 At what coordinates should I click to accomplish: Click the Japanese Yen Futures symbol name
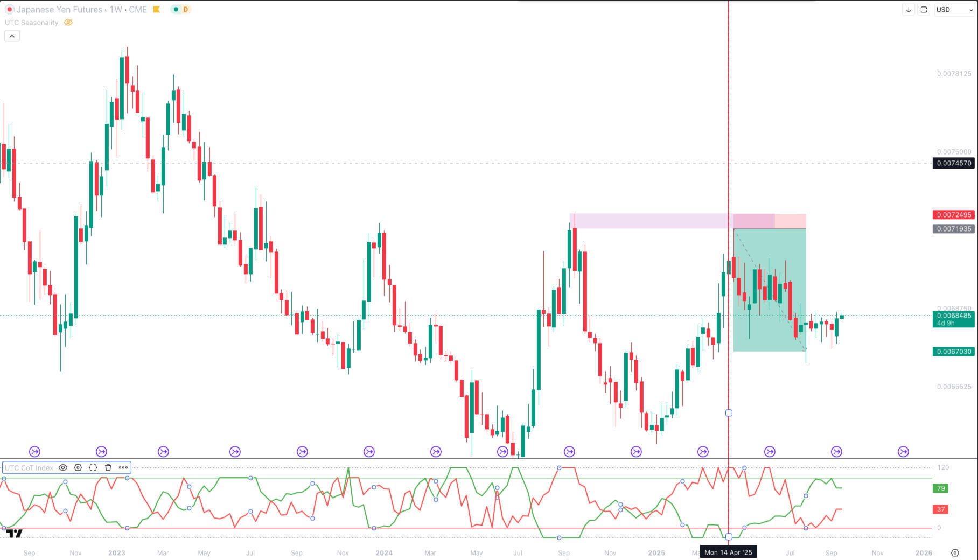[x=59, y=9]
